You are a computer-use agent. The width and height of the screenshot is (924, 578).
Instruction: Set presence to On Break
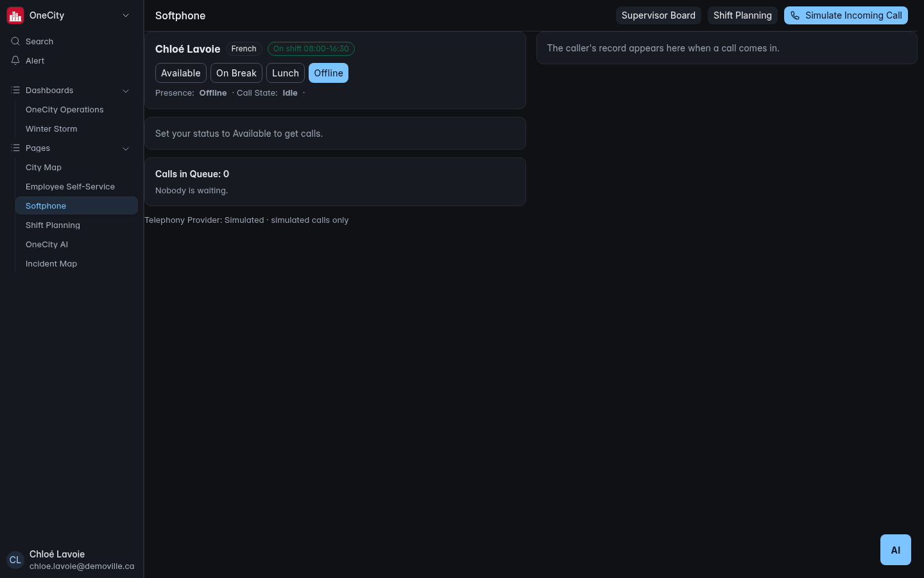tap(236, 73)
